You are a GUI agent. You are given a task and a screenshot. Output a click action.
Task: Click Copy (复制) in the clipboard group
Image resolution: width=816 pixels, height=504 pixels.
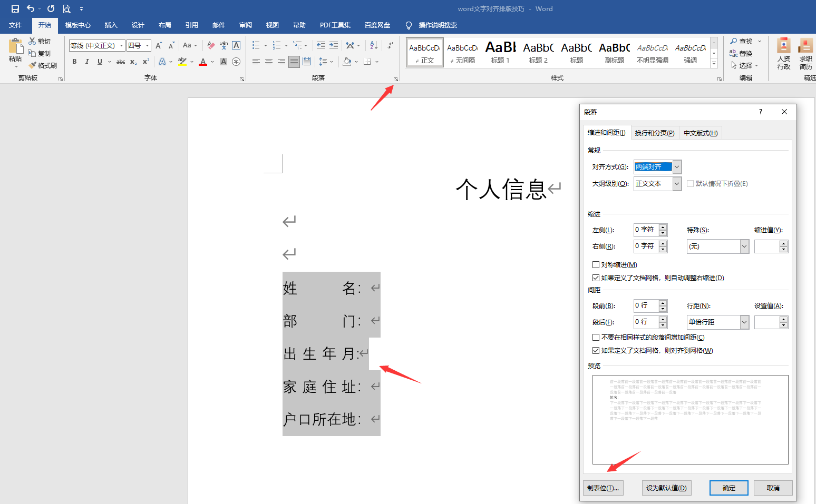click(x=40, y=53)
